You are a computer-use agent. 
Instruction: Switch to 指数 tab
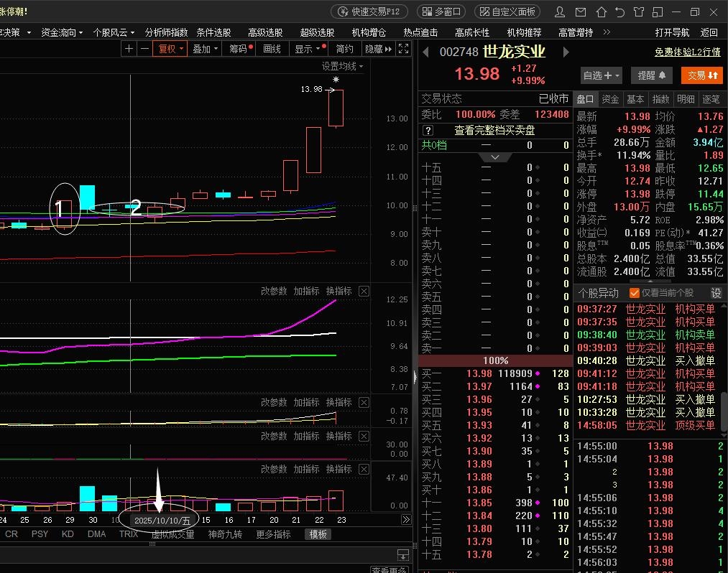(x=660, y=99)
